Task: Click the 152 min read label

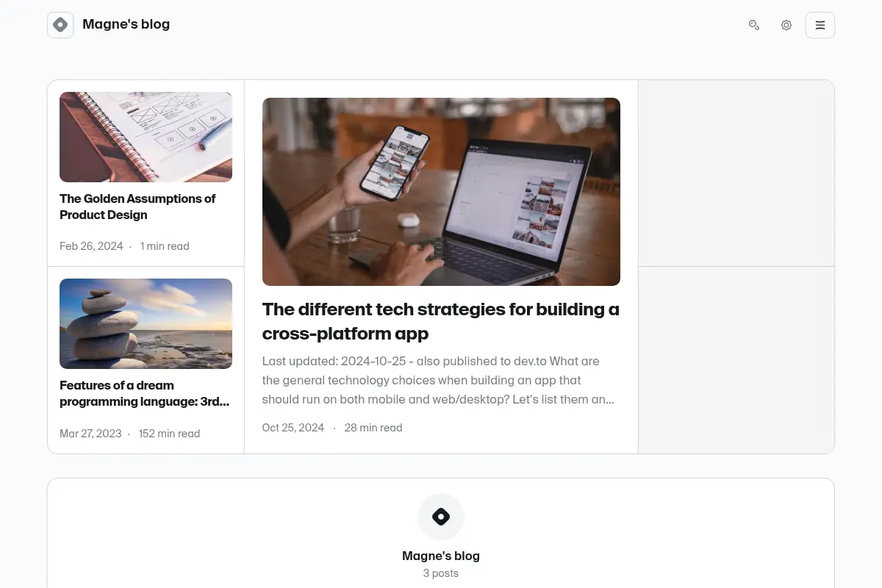Action: coord(169,434)
